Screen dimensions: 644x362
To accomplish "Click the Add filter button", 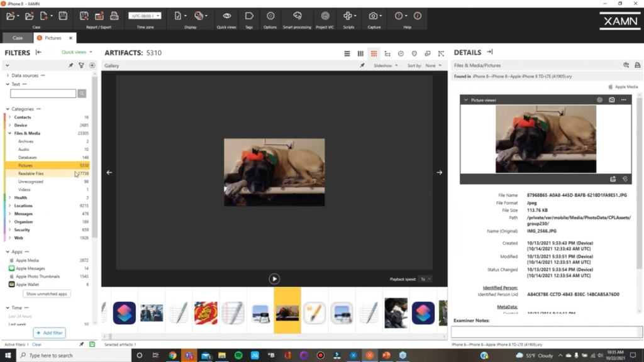I will tap(49, 333).
